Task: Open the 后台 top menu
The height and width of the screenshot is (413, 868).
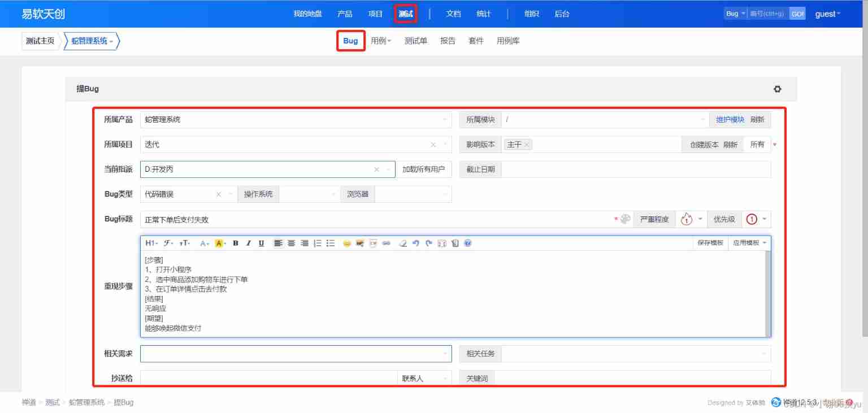Action: point(562,14)
